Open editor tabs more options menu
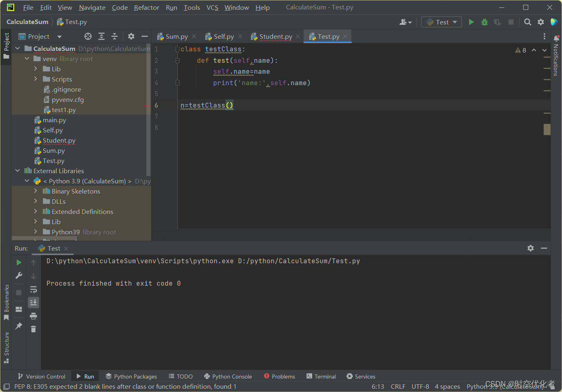 [x=544, y=36]
